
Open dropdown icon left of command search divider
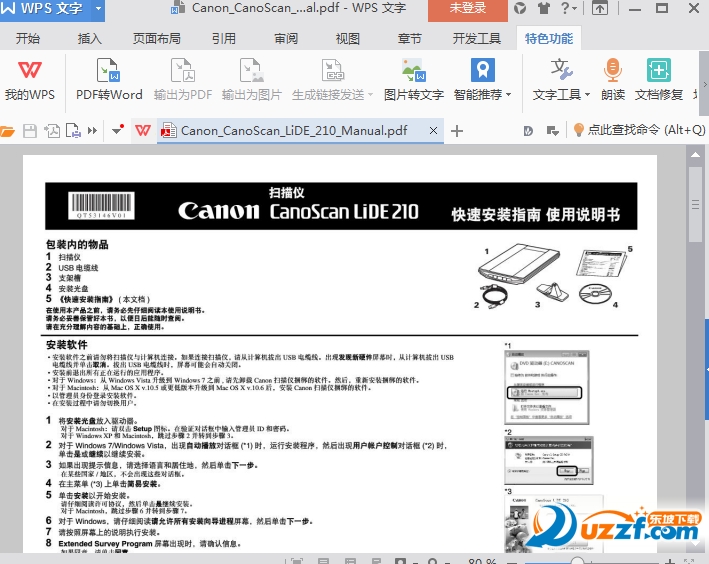coord(553,131)
